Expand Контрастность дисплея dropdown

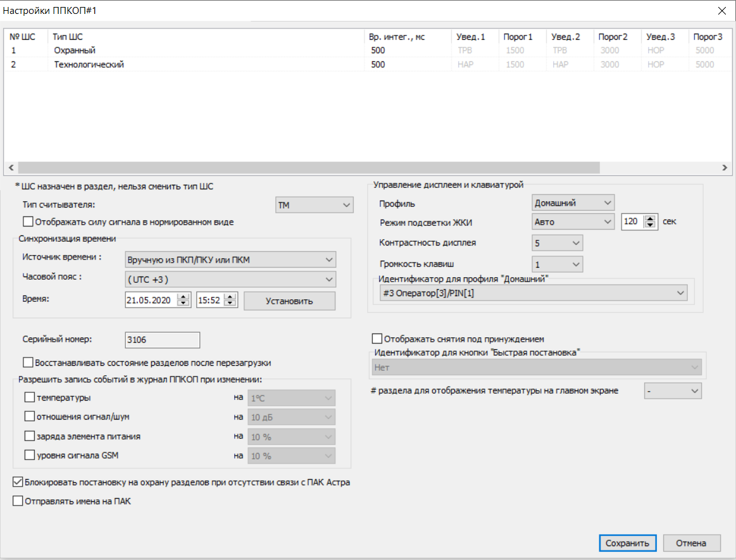coord(557,242)
